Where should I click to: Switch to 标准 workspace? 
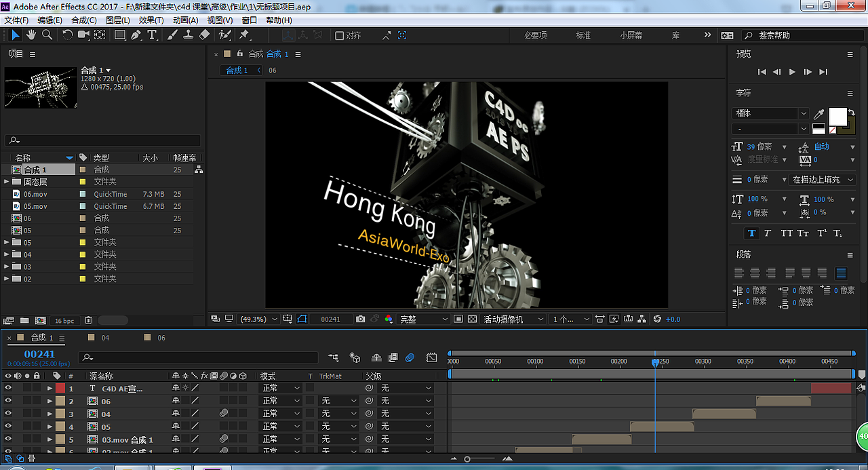click(583, 35)
